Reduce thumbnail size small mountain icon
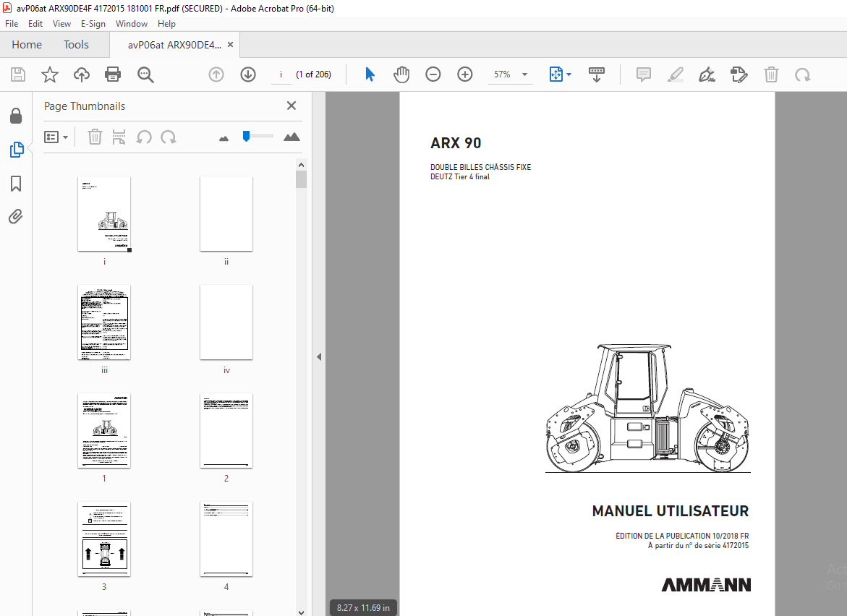Screen dimensions: 847x616 point(224,139)
